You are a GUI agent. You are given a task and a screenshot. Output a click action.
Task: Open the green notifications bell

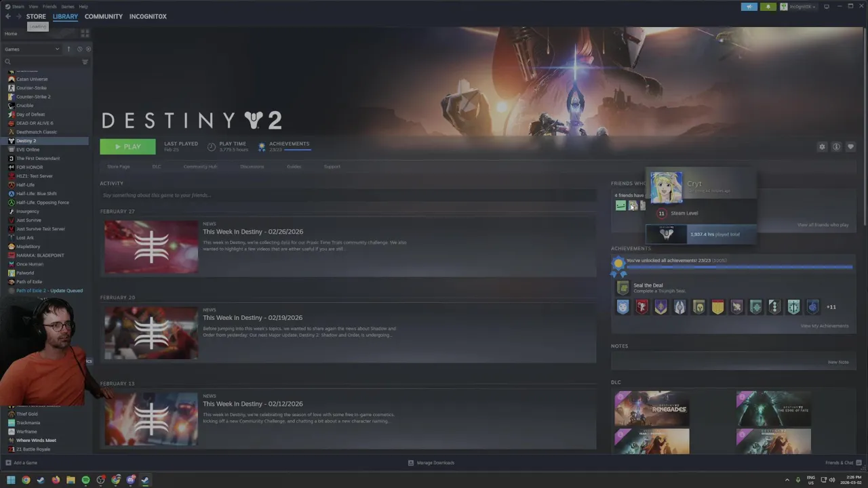(768, 7)
